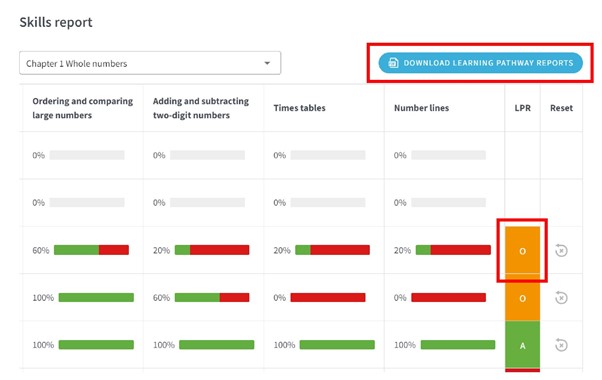Reset the row with all 100% scores
Image resolution: width=602 pixels, height=380 pixels.
[561, 345]
